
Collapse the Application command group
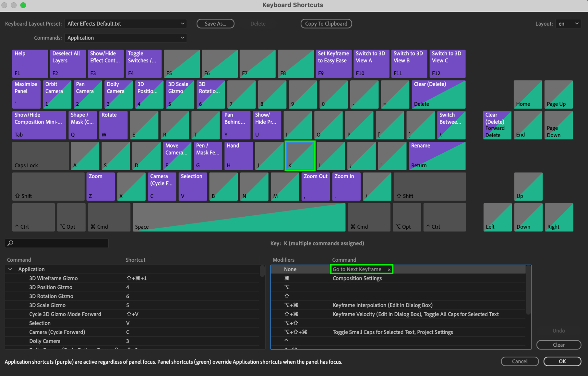point(10,269)
